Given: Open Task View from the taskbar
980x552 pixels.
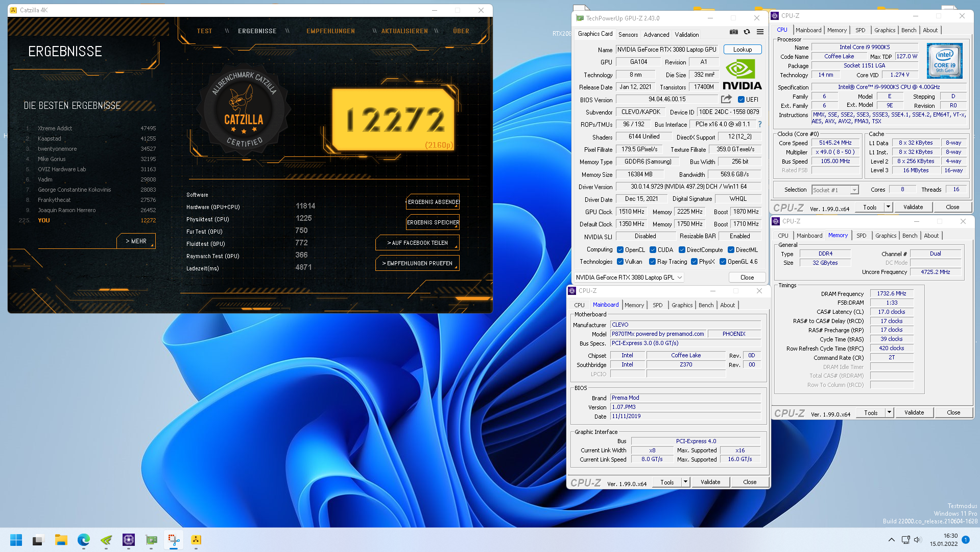Looking at the screenshot, I should 38,540.
